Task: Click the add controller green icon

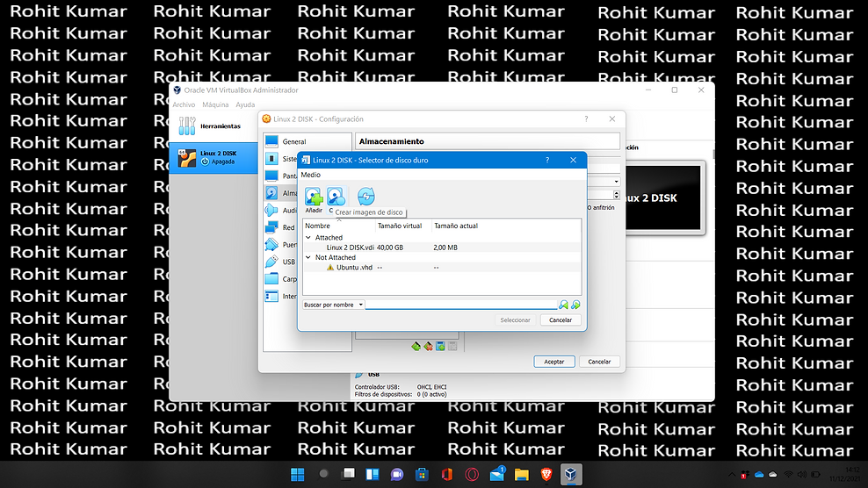Action: [x=416, y=347]
